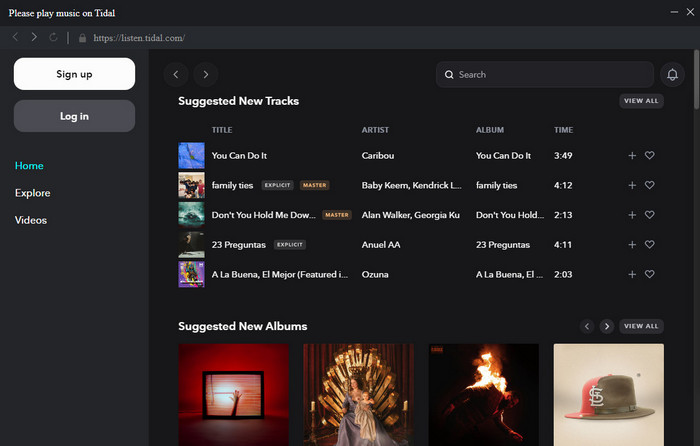Screen dimensions: 700x446
Task: Open the 23 Preguntas album link
Action: click(x=503, y=245)
